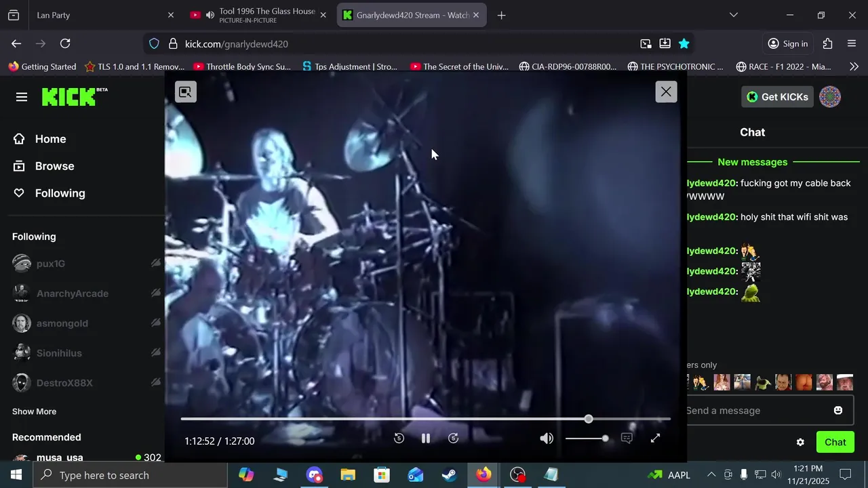
Task: Click Get KICKs button
Action: 777,97
